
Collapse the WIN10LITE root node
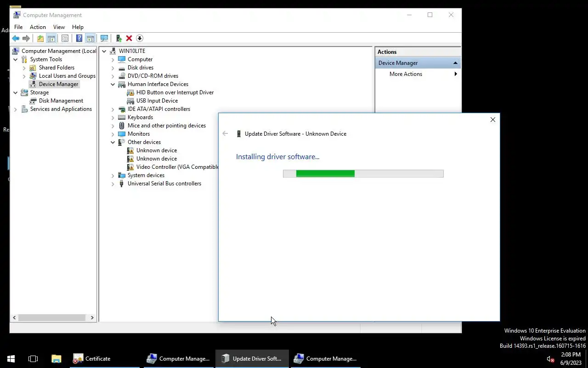[x=104, y=51]
